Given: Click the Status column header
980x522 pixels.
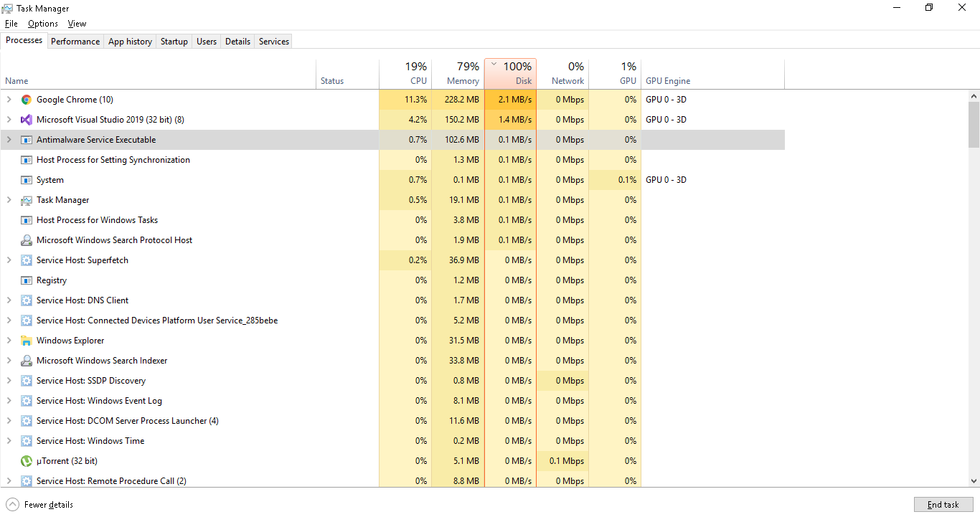Looking at the screenshot, I should 348,74.
